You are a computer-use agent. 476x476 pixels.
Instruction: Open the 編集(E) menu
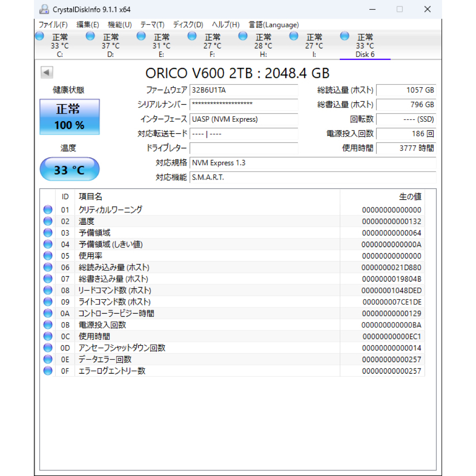(x=88, y=25)
